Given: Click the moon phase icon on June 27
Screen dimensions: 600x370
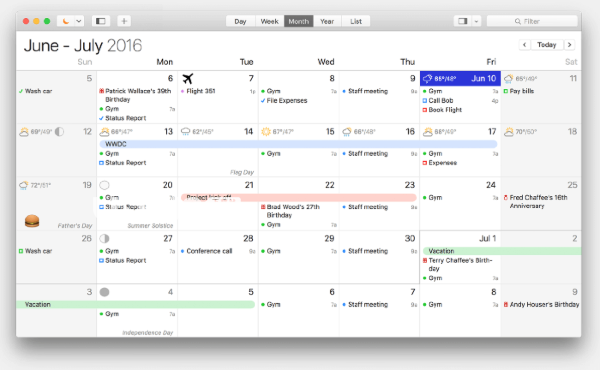Looking at the screenshot, I should (104, 239).
